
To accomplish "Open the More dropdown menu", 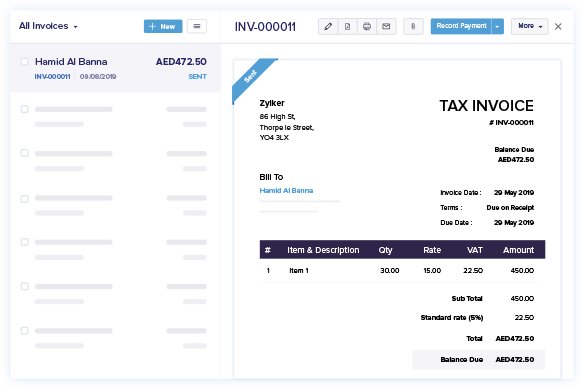I will click(529, 26).
